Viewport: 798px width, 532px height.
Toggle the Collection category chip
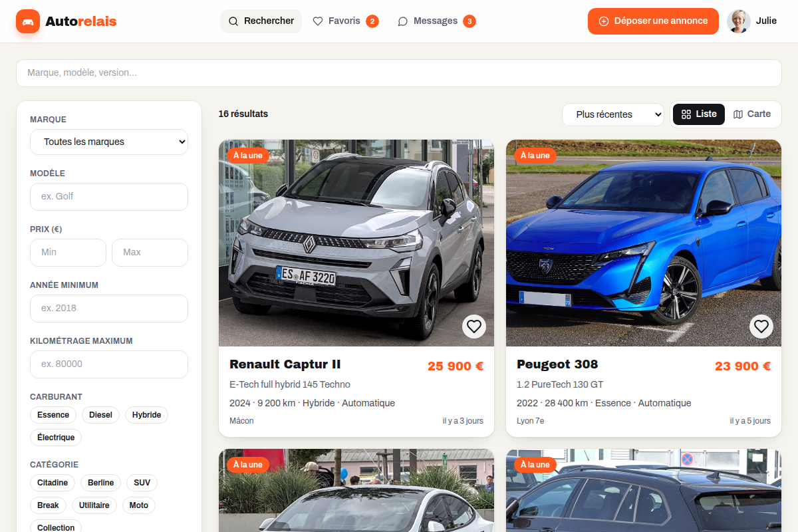click(x=56, y=527)
